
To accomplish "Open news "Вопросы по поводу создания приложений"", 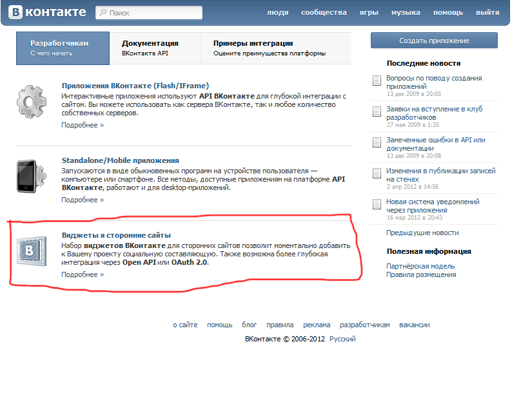I will 434,82.
